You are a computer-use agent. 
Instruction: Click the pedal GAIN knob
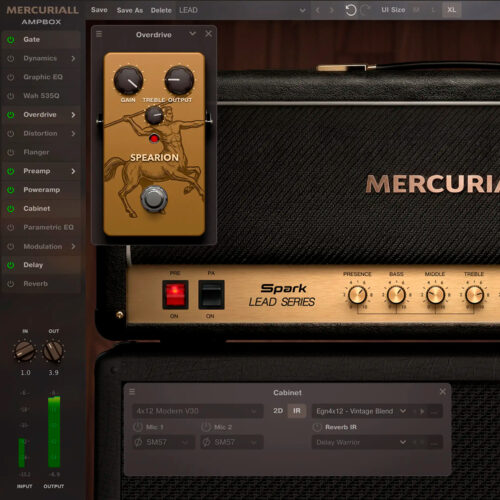[128, 80]
